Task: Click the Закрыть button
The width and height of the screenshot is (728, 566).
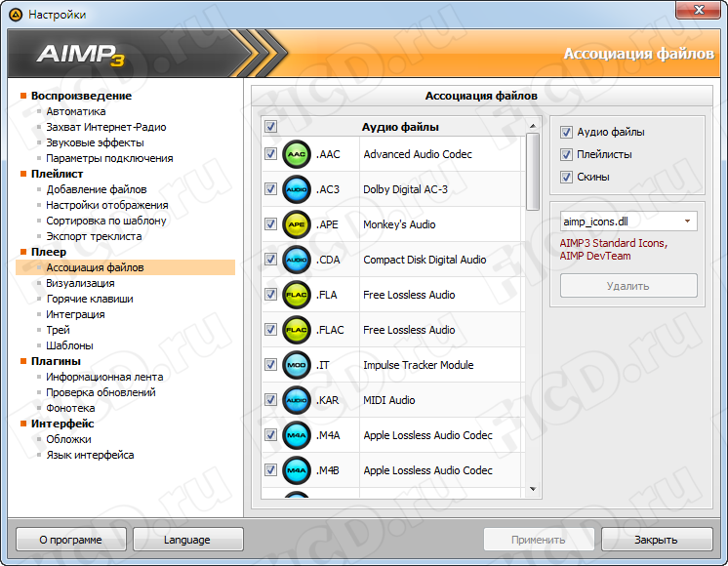Action: pyautogui.click(x=657, y=540)
